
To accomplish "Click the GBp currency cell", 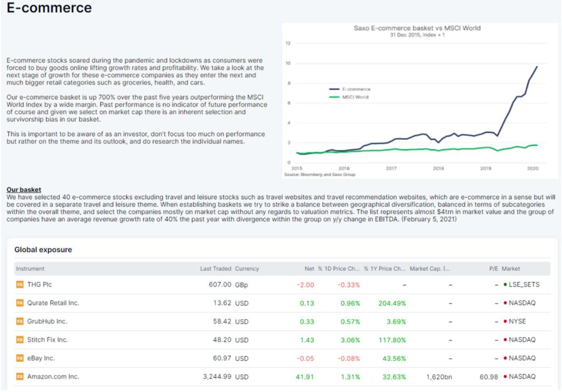I will coord(241,285).
